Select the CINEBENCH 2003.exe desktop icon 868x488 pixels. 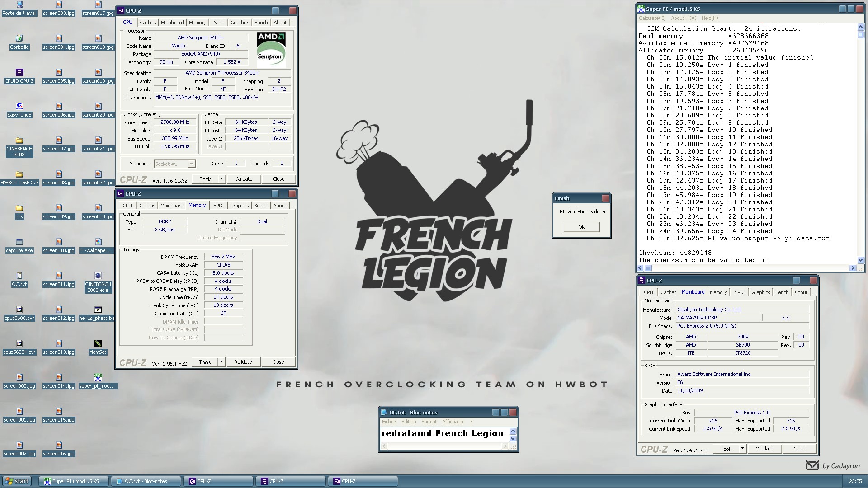click(98, 283)
